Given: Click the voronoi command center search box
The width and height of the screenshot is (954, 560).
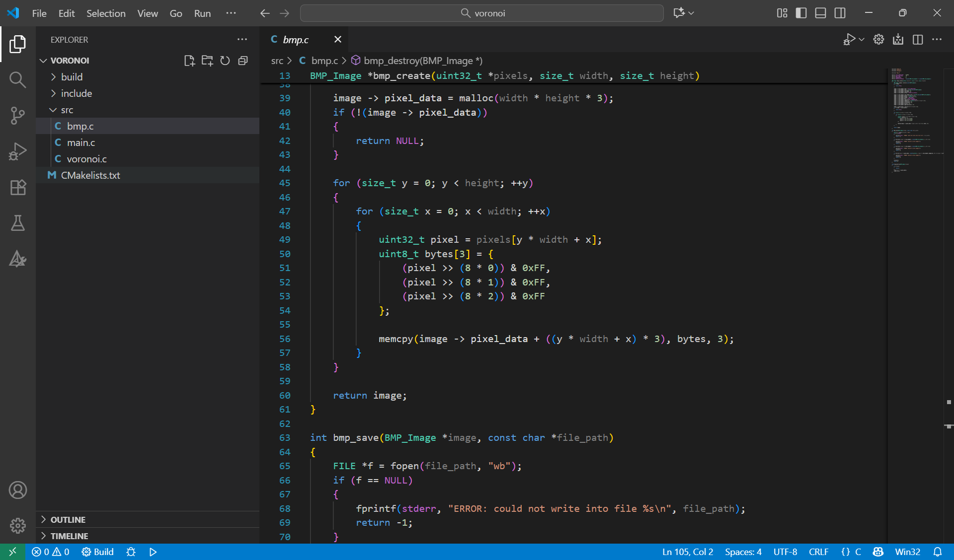Looking at the screenshot, I should coord(481,13).
